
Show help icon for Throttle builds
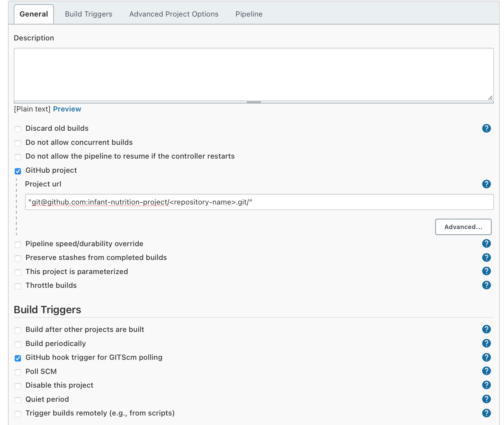486,285
